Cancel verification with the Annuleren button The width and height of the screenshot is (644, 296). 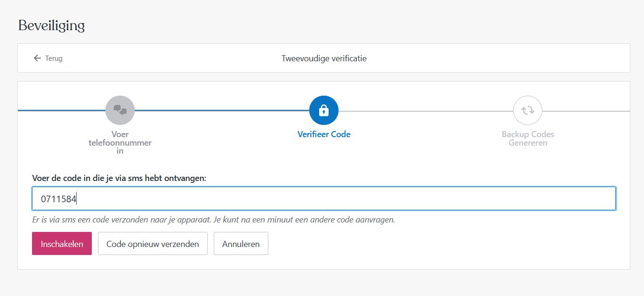[241, 243]
